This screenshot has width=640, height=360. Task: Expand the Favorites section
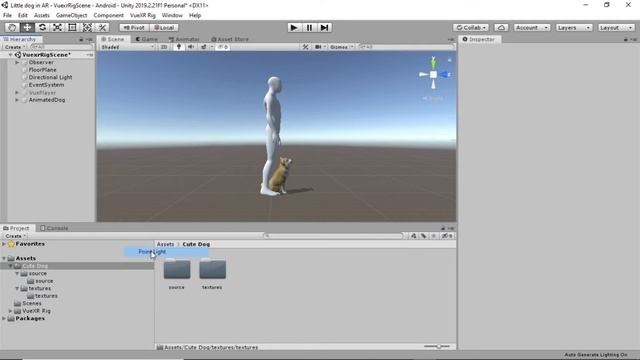[4, 244]
